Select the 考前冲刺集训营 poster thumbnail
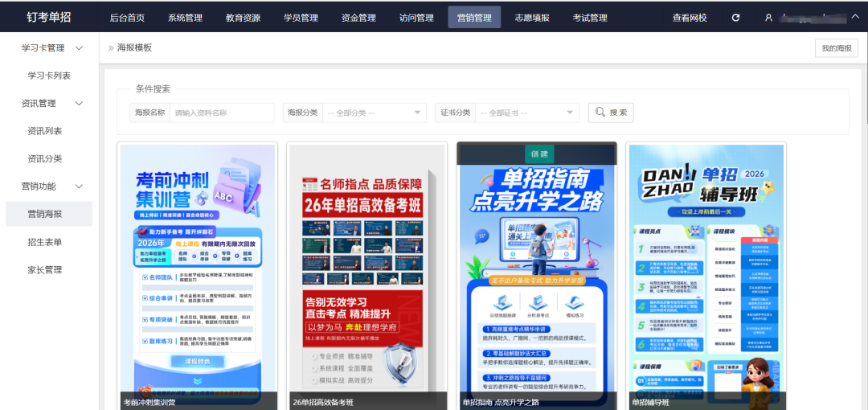The width and height of the screenshot is (868, 410). [x=198, y=273]
